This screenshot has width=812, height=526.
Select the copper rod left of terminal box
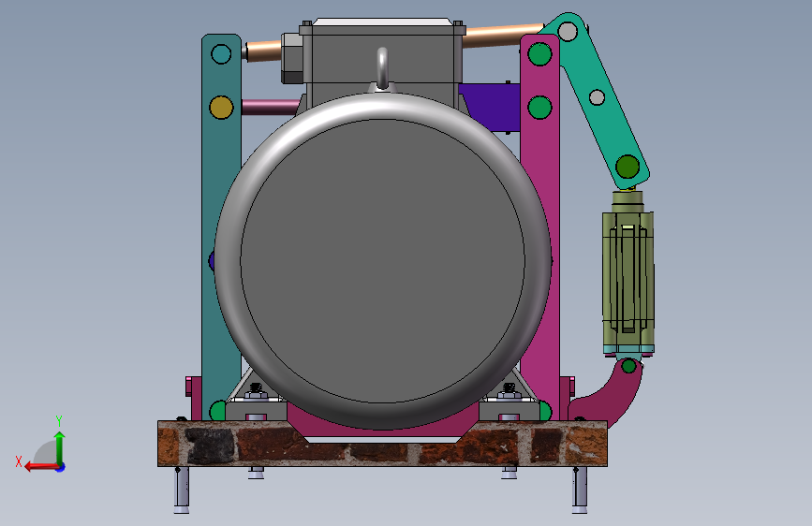(x=264, y=51)
